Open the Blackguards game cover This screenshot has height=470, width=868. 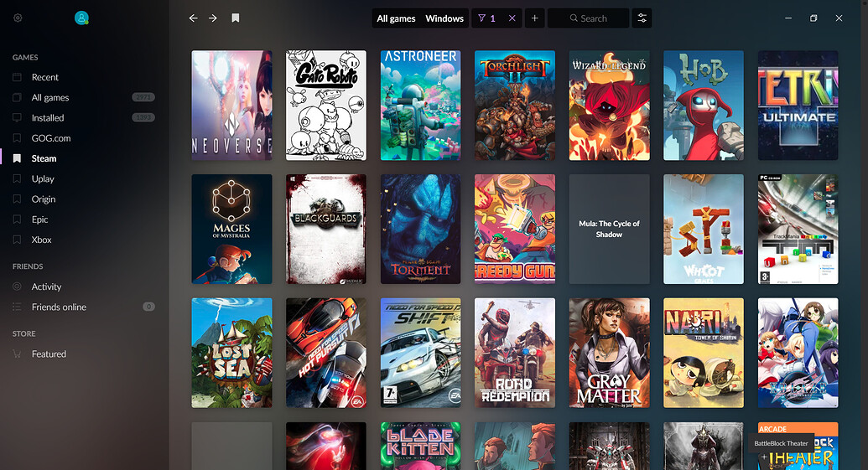(326, 230)
